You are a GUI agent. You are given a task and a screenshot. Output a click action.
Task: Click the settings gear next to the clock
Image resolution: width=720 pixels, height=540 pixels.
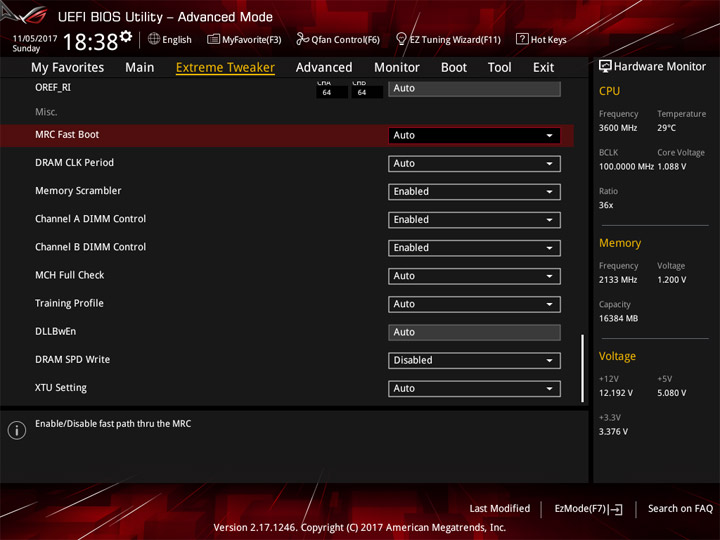(126, 37)
